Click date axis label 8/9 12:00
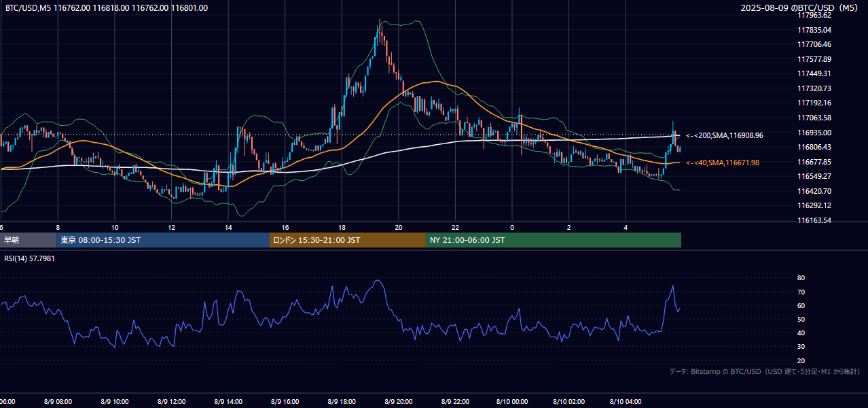This screenshot has height=408, width=868. 172,402
